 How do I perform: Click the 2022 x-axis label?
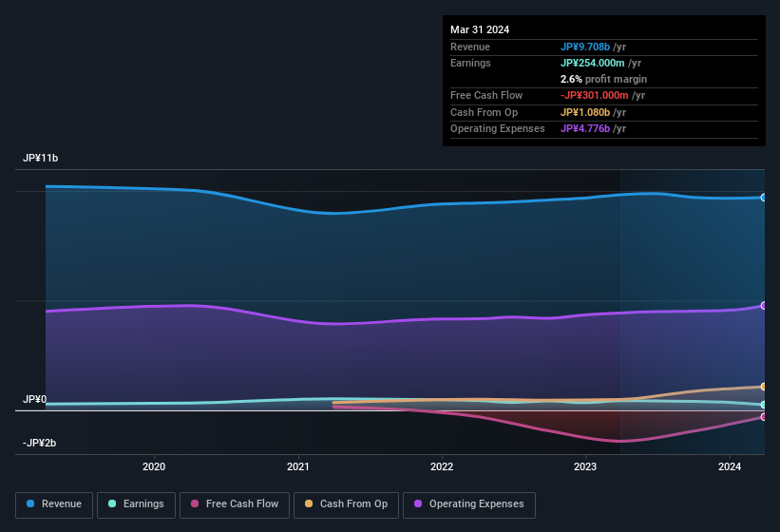pos(442,466)
